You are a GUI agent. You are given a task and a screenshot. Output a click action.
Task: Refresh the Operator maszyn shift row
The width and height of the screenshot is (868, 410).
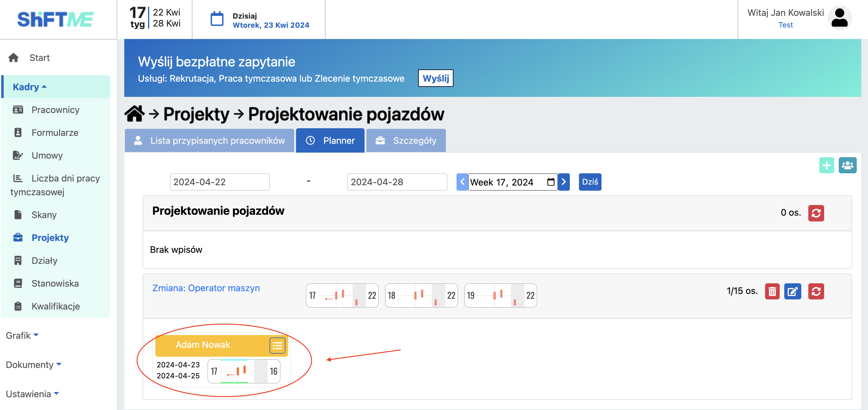pos(816,291)
